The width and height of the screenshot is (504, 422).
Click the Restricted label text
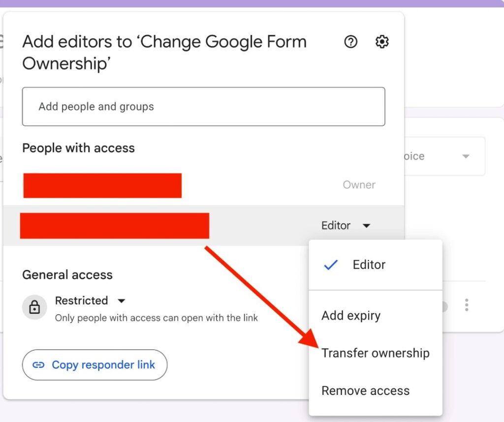coord(82,301)
